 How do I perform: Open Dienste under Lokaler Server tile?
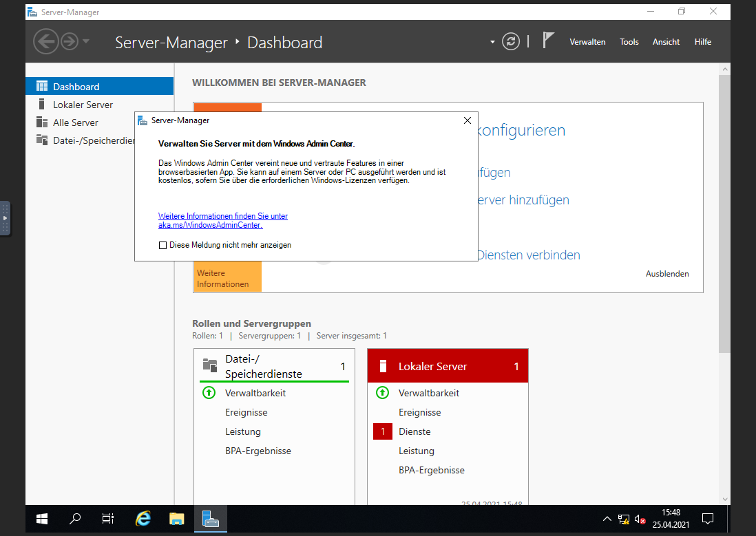click(x=414, y=432)
